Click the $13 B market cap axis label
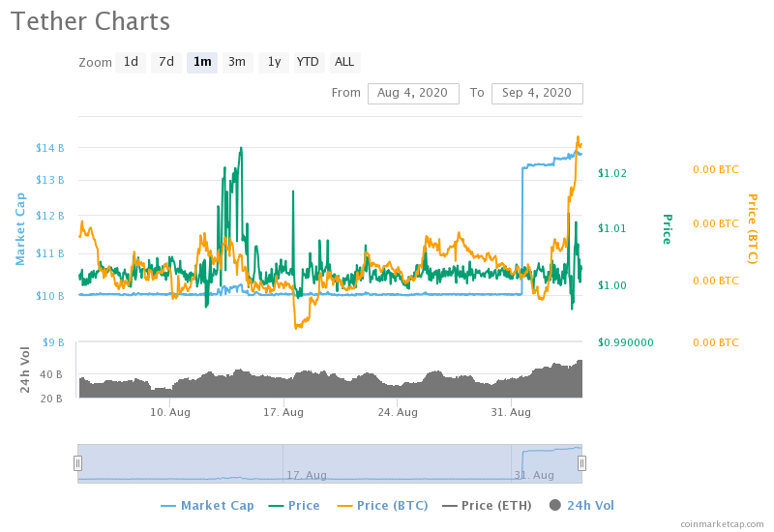 click(50, 180)
